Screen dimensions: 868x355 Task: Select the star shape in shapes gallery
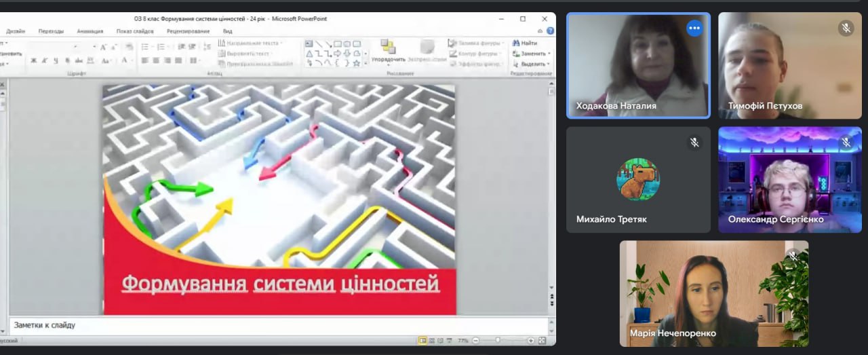pos(357,63)
